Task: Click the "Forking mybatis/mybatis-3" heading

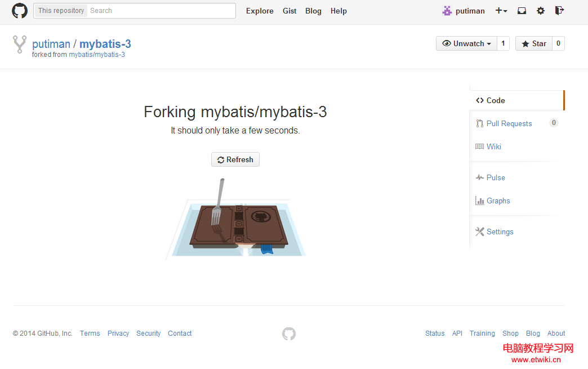Action: (x=235, y=112)
